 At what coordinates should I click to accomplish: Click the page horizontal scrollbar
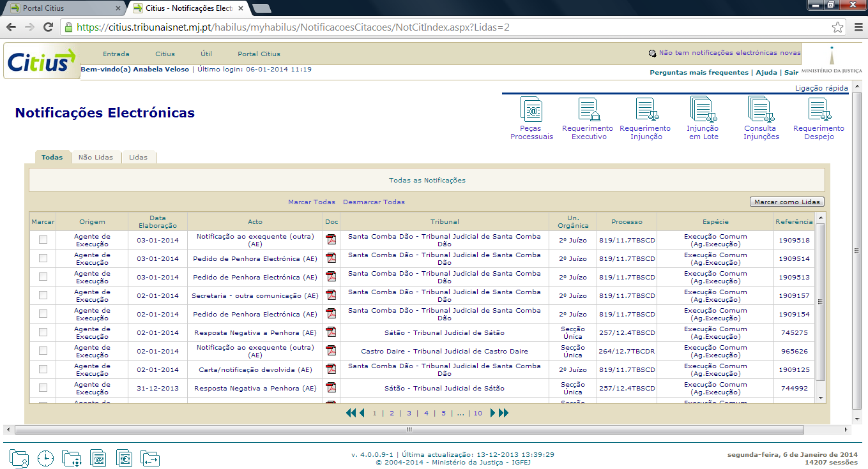coord(409,429)
